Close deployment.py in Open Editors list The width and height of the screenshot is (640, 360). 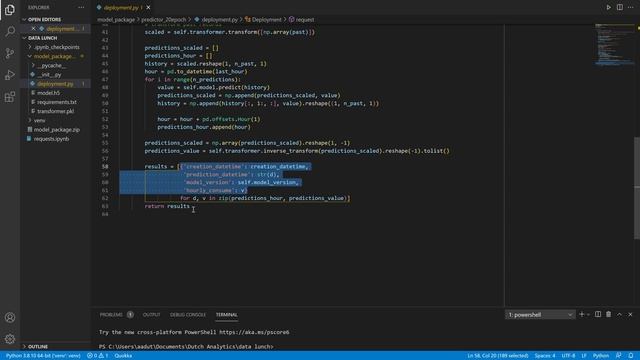[33, 29]
